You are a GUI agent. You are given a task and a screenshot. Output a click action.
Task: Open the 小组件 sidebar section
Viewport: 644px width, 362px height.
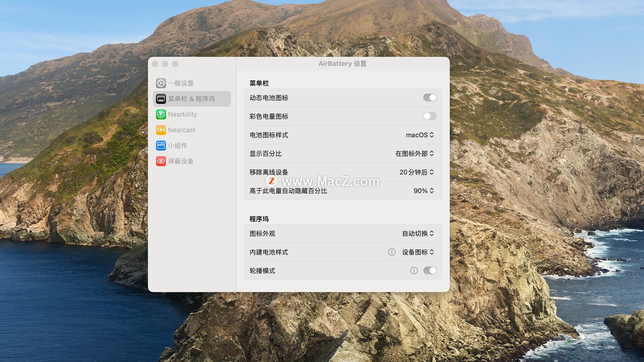tap(192, 145)
